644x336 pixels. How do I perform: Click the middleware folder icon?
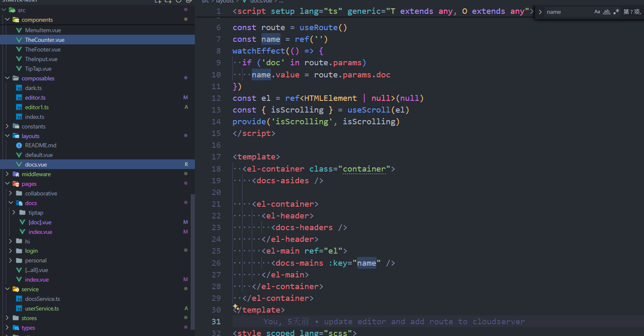16,174
